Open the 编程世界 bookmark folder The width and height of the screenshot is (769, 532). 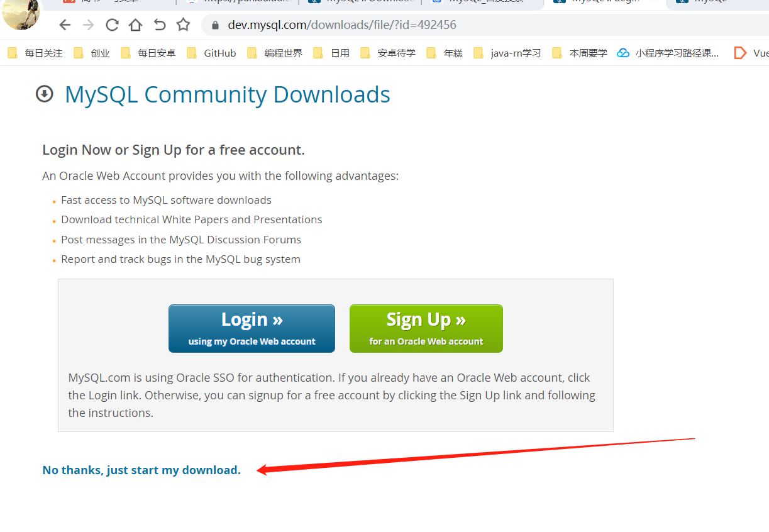tap(275, 53)
